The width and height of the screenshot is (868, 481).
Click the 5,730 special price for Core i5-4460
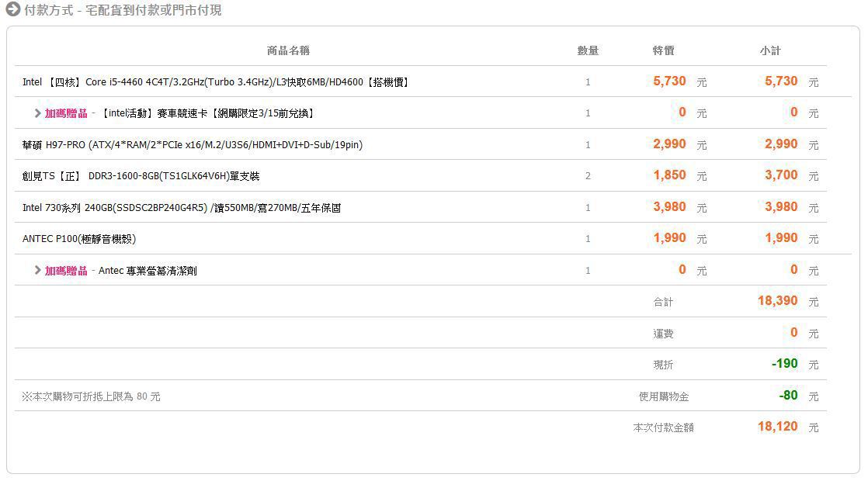669,81
